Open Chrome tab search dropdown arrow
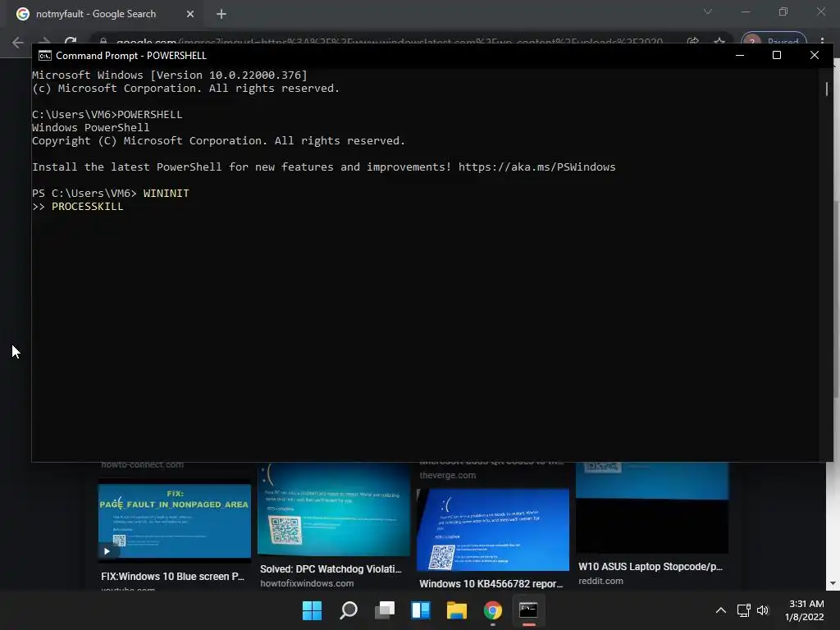The height and width of the screenshot is (630, 840). 708,11
